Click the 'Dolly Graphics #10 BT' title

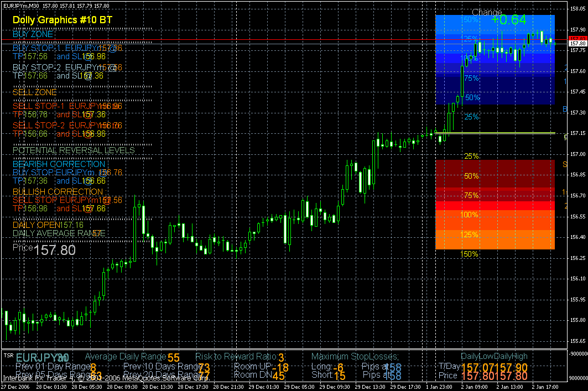(63, 20)
